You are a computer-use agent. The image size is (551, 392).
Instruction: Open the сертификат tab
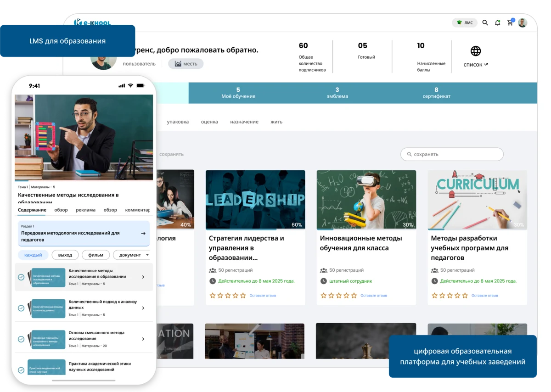click(x=436, y=93)
